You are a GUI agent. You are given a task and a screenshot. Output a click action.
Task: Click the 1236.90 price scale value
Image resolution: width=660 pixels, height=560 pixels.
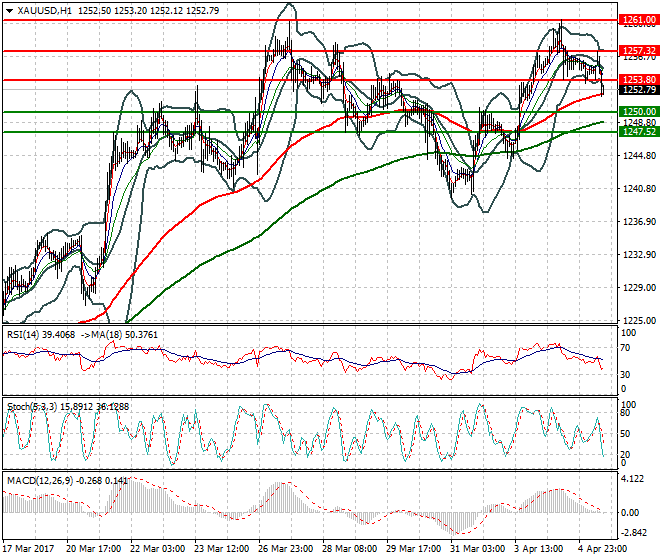639,221
